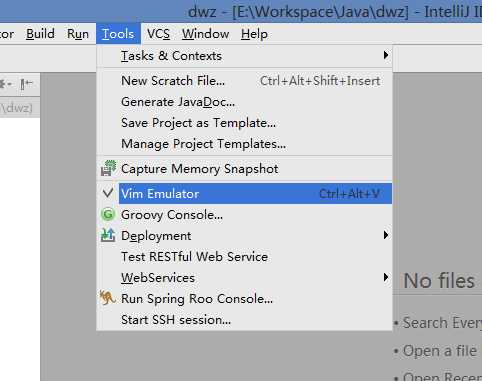The width and height of the screenshot is (482, 381).
Task: Click the collapse panel icon beside gear
Action: 27,84
